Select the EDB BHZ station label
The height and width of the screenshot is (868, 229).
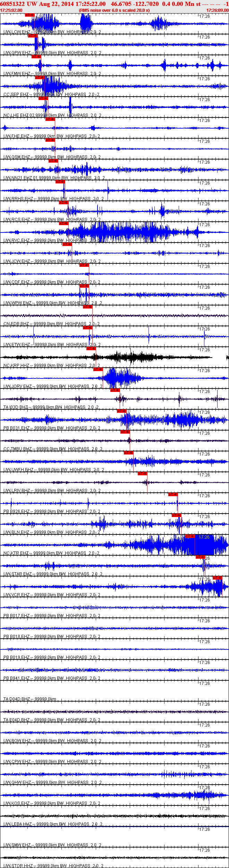52,324
